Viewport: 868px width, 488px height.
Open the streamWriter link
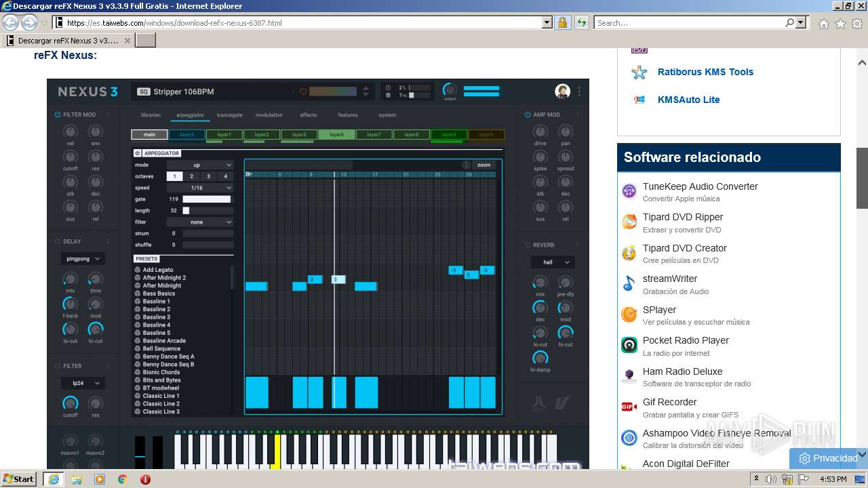670,279
